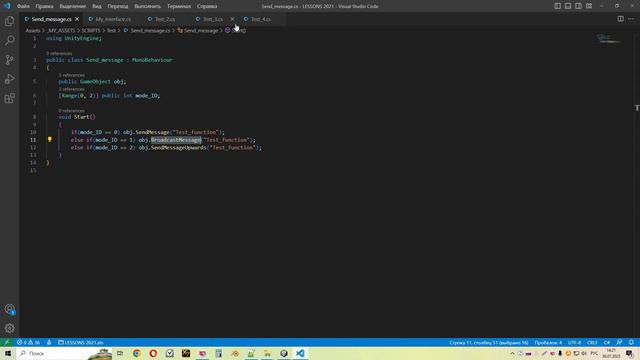Click the lightbulb code action on line 11
This screenshot has width=640, height=360.
[x=50, y=140]
